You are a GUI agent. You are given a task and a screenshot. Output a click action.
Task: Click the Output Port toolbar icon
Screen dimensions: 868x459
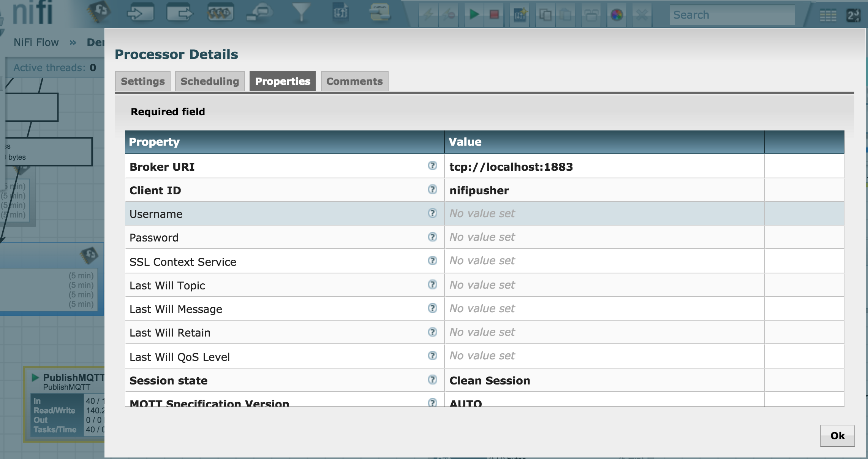click(x=180, y=14)
